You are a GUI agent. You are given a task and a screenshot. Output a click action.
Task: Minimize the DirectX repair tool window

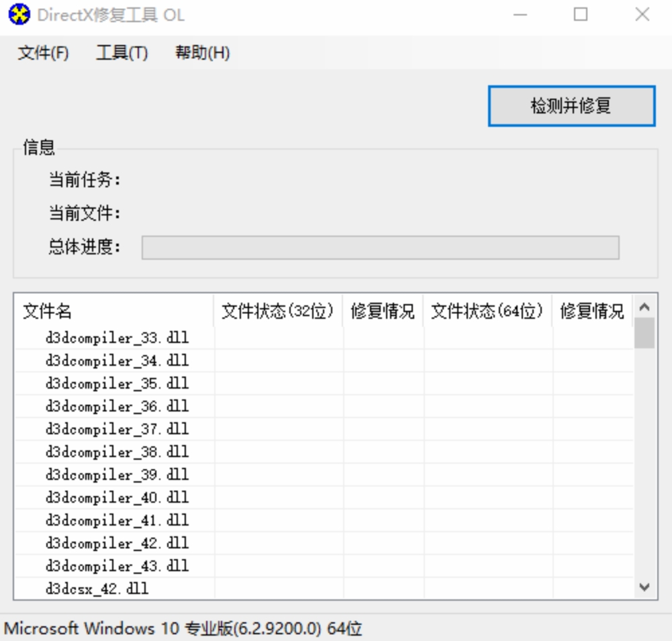tap(520, 15)
